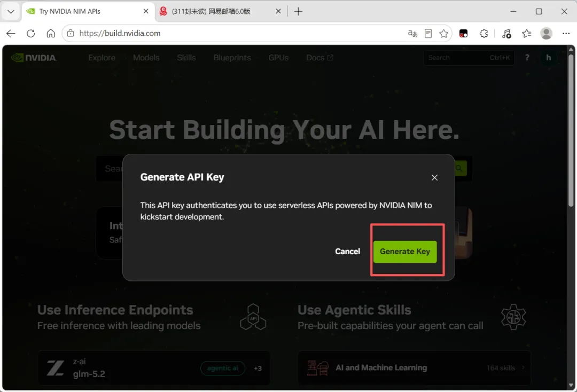Open the favorites list icon
This screenshot has width=577, height=392.
(x=527, y=34)
